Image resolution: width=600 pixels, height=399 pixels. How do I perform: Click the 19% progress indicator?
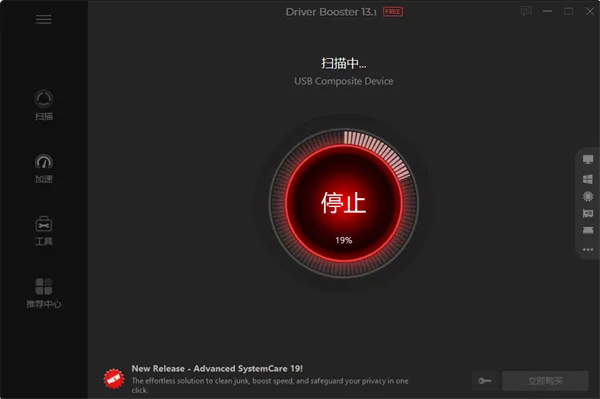[344, 240]
